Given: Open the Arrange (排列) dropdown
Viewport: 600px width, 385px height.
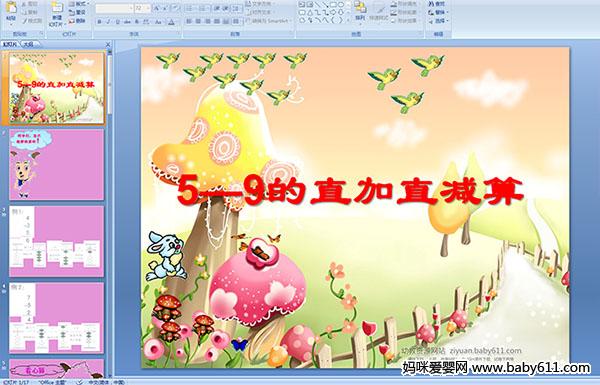Looking at the screenshot, I should click(x=360, y=11).
